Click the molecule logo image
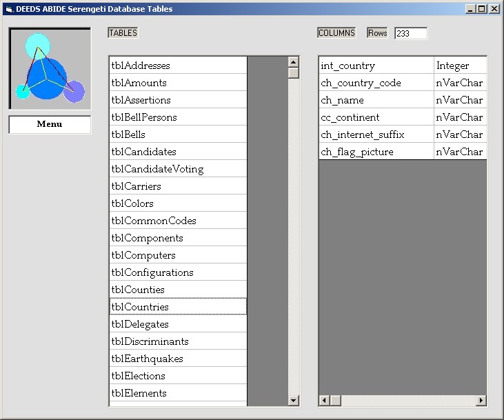 pos(50,68)
